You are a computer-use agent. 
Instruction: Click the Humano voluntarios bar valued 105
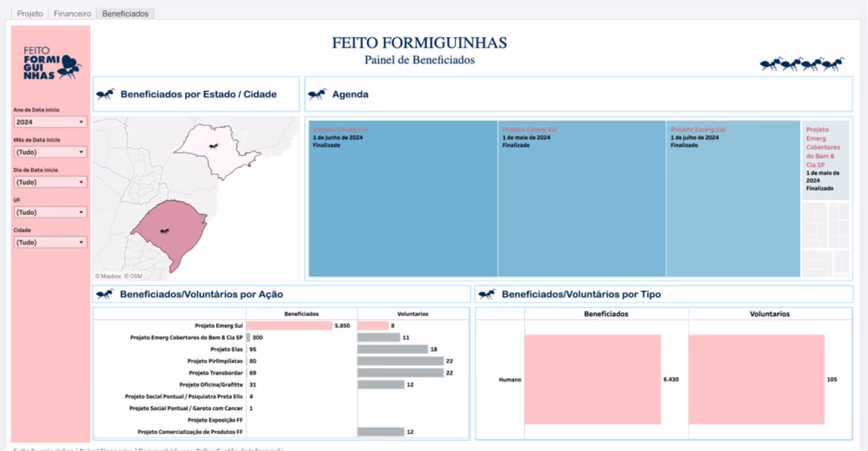point(756,379)
